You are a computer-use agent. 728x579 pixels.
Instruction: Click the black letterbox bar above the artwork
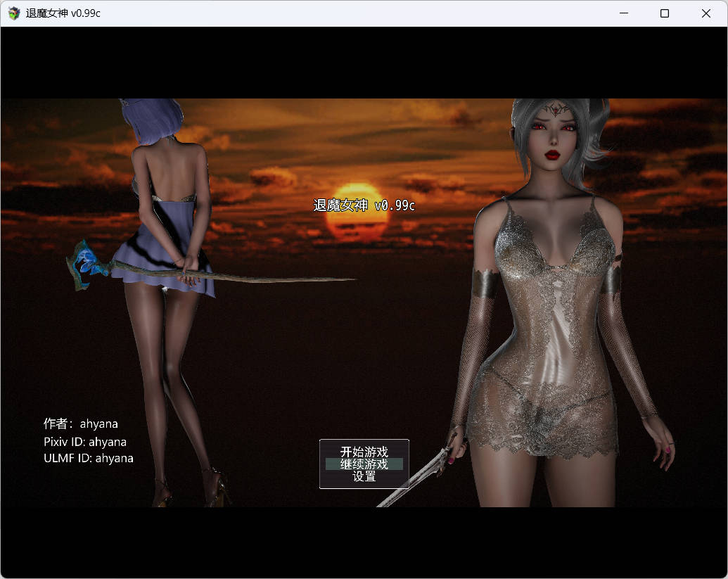364,63
